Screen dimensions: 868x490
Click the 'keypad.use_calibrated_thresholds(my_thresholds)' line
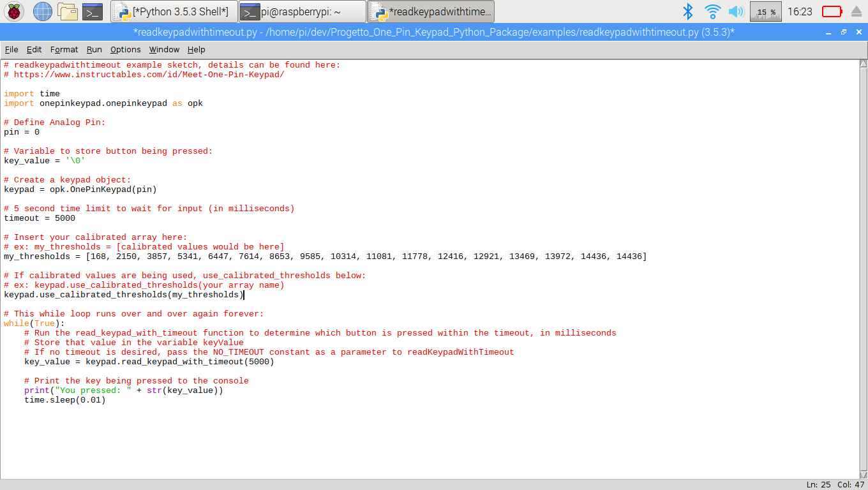[124, 295]
